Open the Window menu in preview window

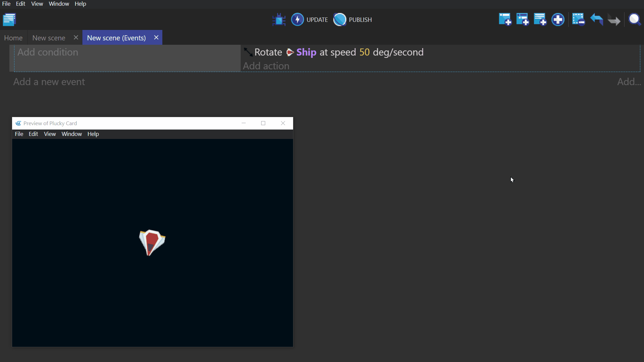click(72, 134)
